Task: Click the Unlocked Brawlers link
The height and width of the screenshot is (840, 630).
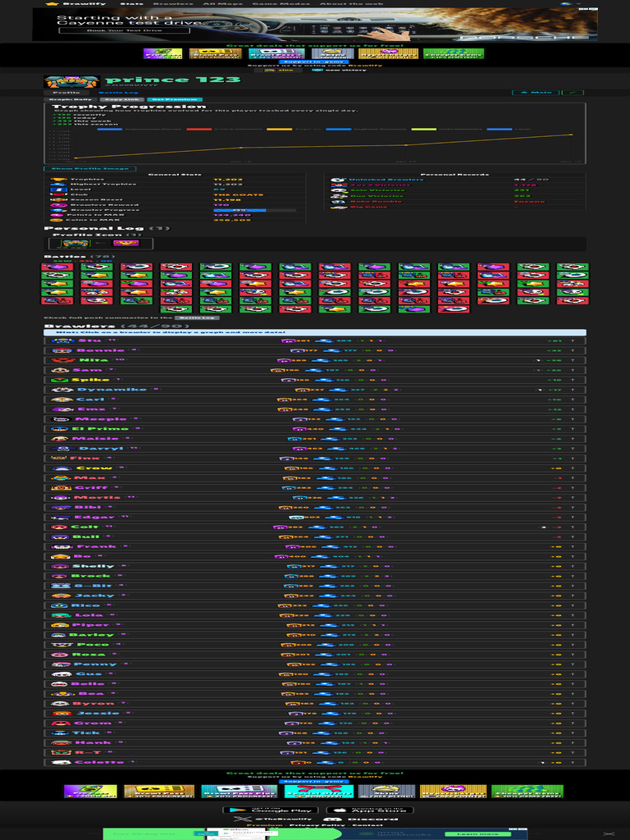Action: 386,180
